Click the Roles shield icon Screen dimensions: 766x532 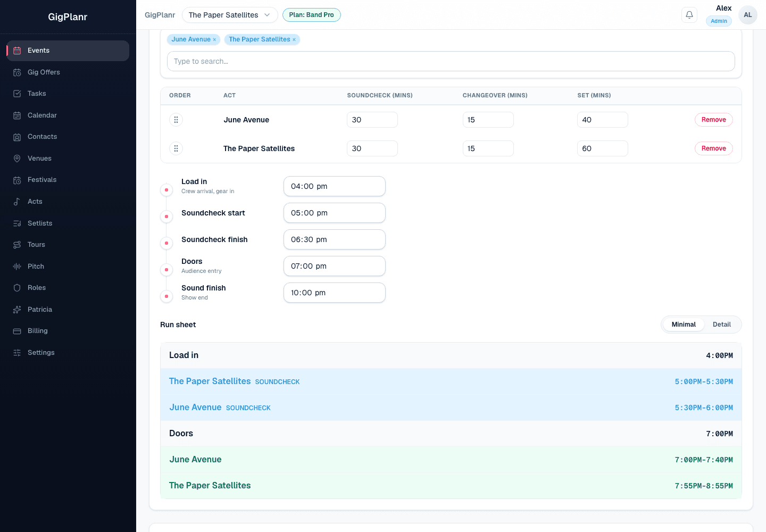[x=17, y=288]
